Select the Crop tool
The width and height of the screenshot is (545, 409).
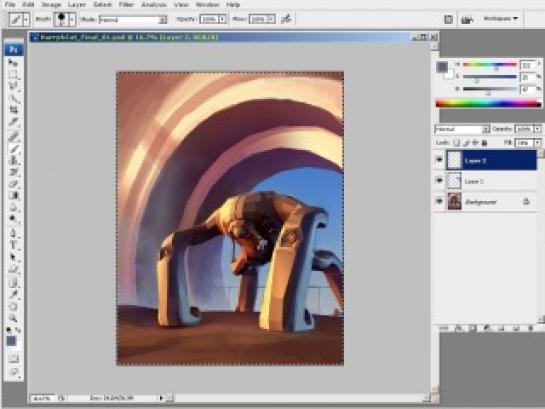13,110
